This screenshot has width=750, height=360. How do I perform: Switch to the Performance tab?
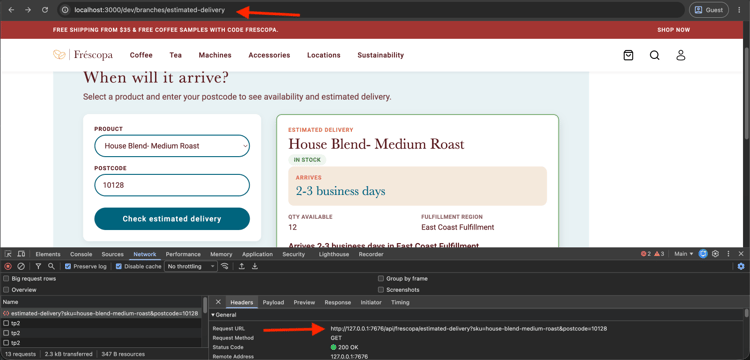(183, 254)
